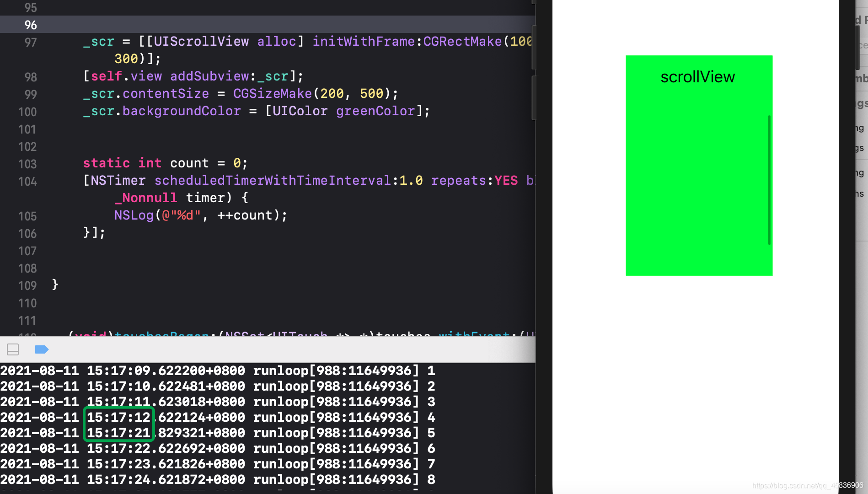Click the UIScrollView class name in code
Screen dimensions: 868x494
coord(201,41)
